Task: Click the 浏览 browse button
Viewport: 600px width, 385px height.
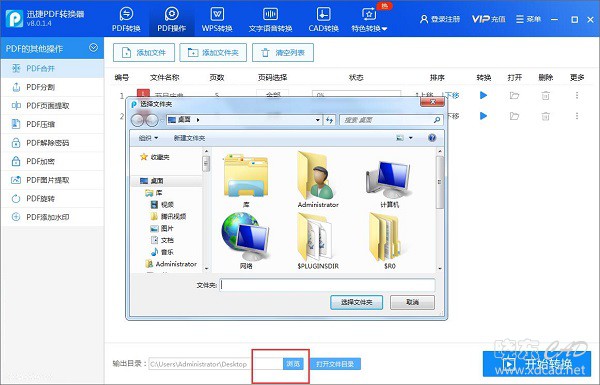Action: pos(293,364)
